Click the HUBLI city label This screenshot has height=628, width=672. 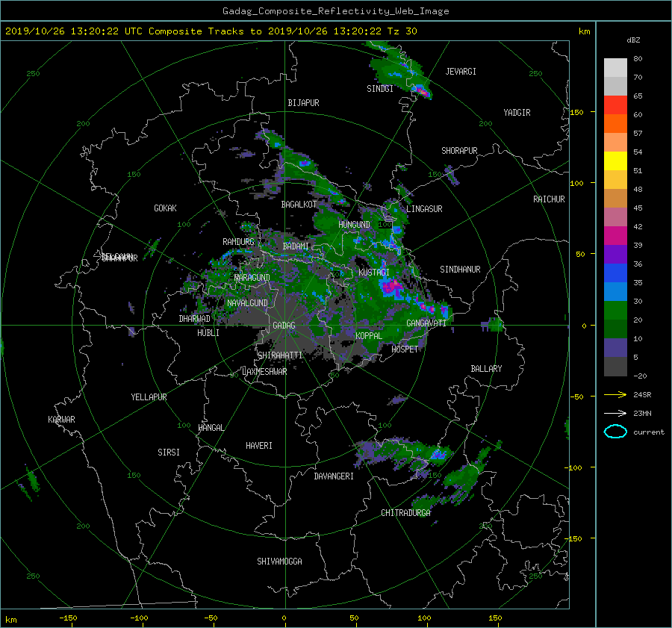pyautogui.click(x=208, y=333)
